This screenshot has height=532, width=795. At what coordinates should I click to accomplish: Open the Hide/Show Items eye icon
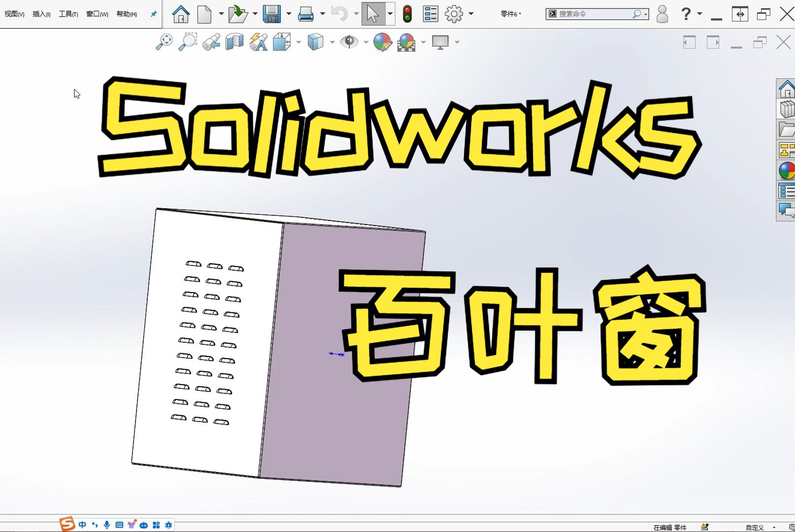click(349, 42)
